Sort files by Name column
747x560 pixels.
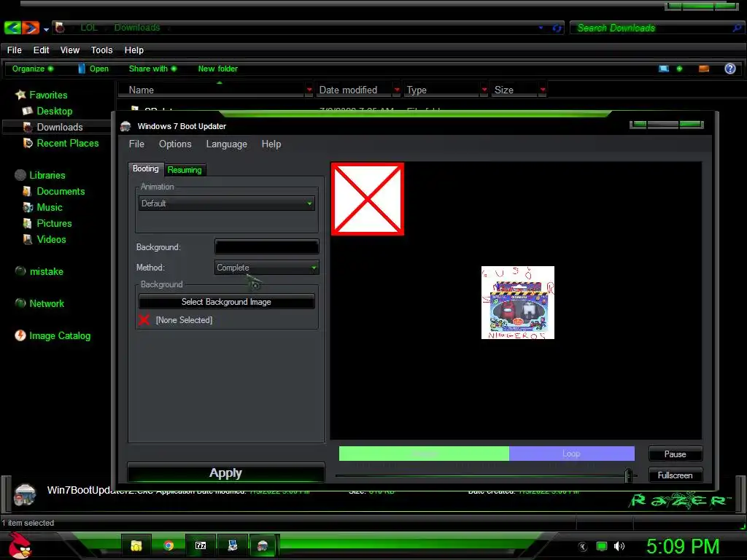(x=141, y=90)
